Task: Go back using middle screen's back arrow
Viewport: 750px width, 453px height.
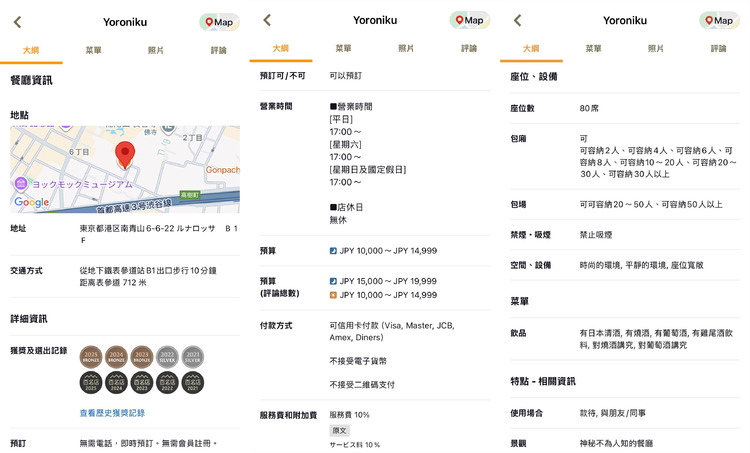Action: click(267, 20)
